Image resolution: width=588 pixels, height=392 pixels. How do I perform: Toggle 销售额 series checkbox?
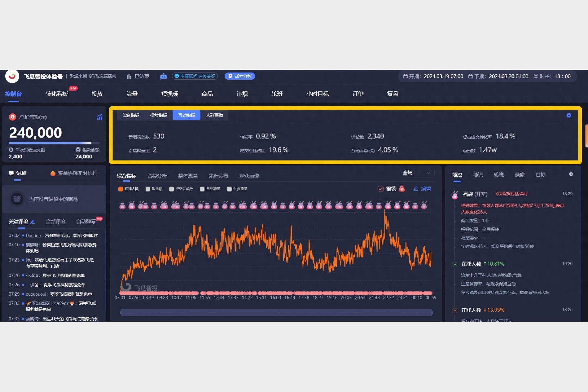point(148,189)
